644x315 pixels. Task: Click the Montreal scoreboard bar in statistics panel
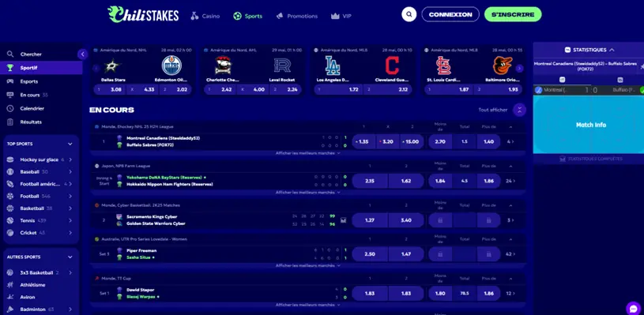click(588, 90)
